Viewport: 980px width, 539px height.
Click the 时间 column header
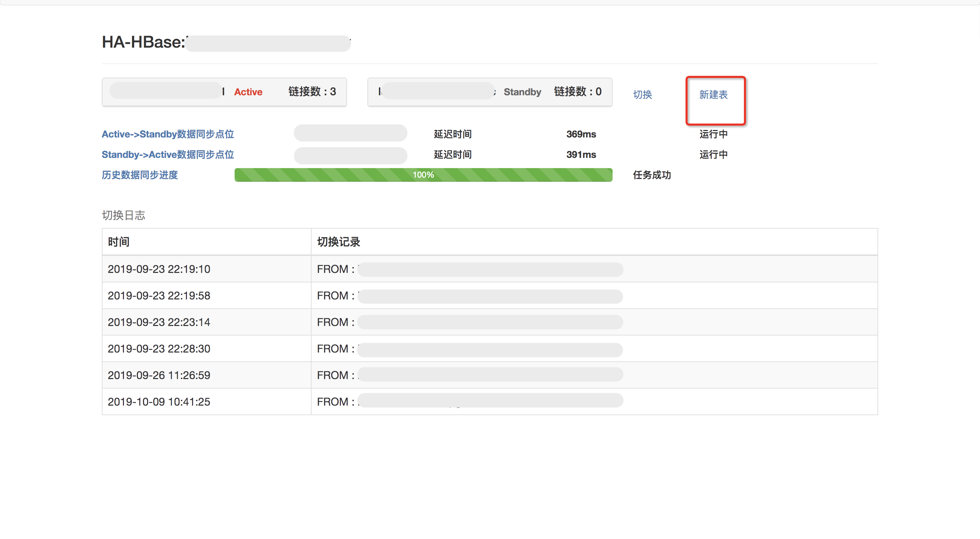[x=119, y=242]
